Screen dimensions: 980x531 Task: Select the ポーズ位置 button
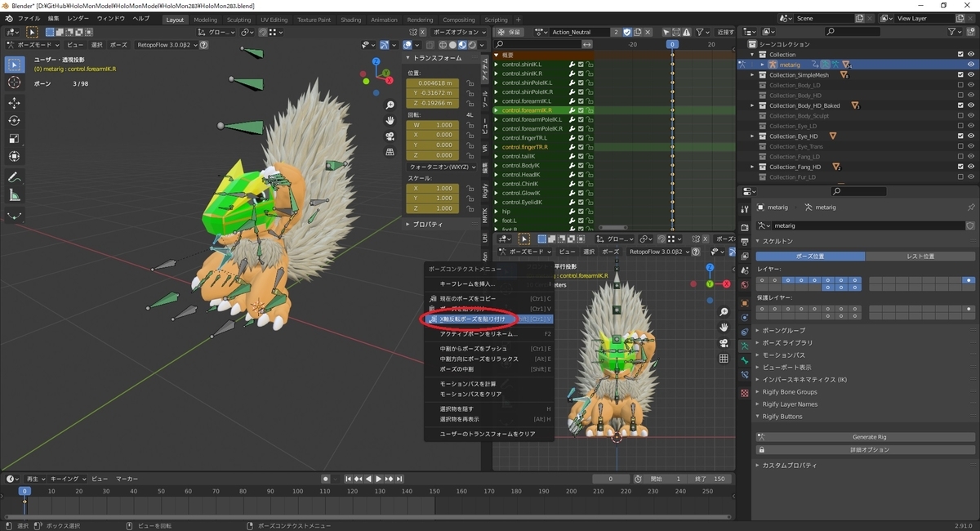(810, 256)
